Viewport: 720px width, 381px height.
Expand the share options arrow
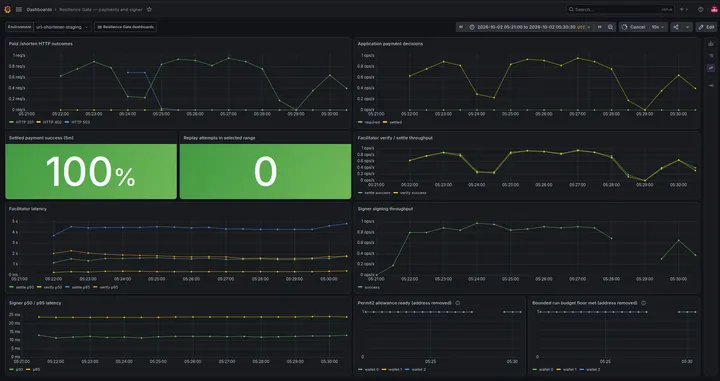click(x=687, y=27)
